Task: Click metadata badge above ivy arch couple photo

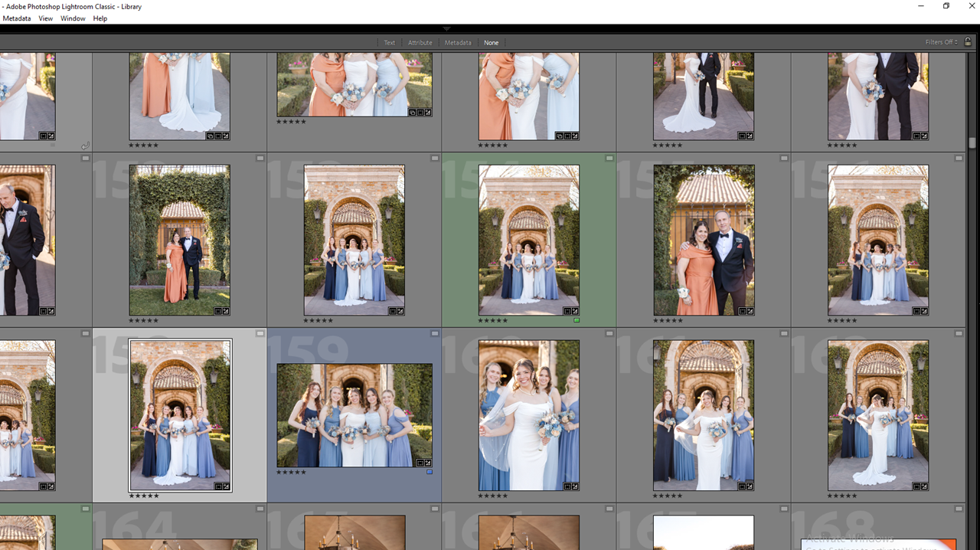Action: pyautogui.click(x=260, y=159)
